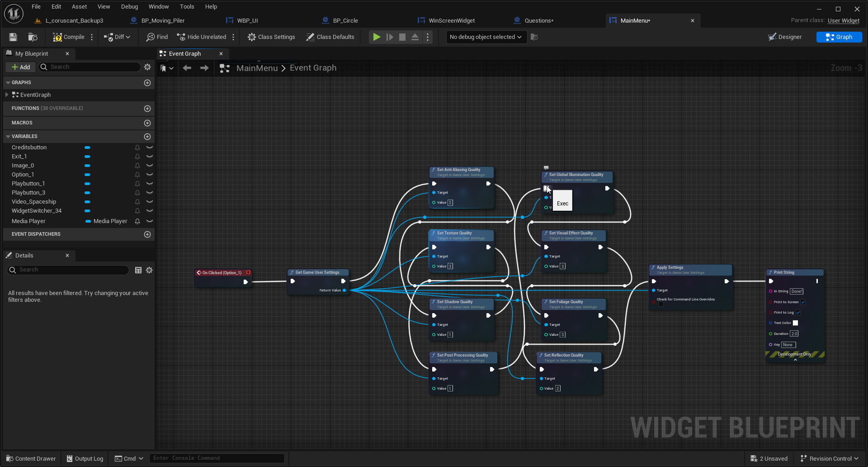Add a new macro
The image size is (868, 467).
click(147, 123)
